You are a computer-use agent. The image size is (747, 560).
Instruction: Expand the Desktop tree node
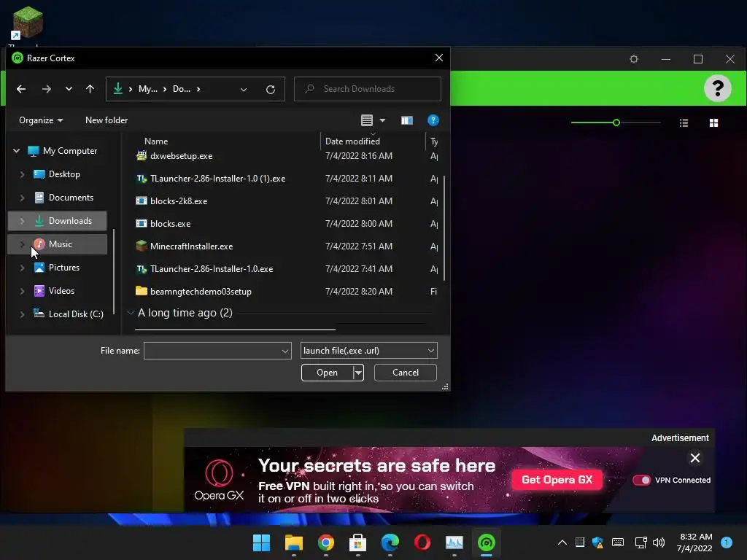(22, 174)
